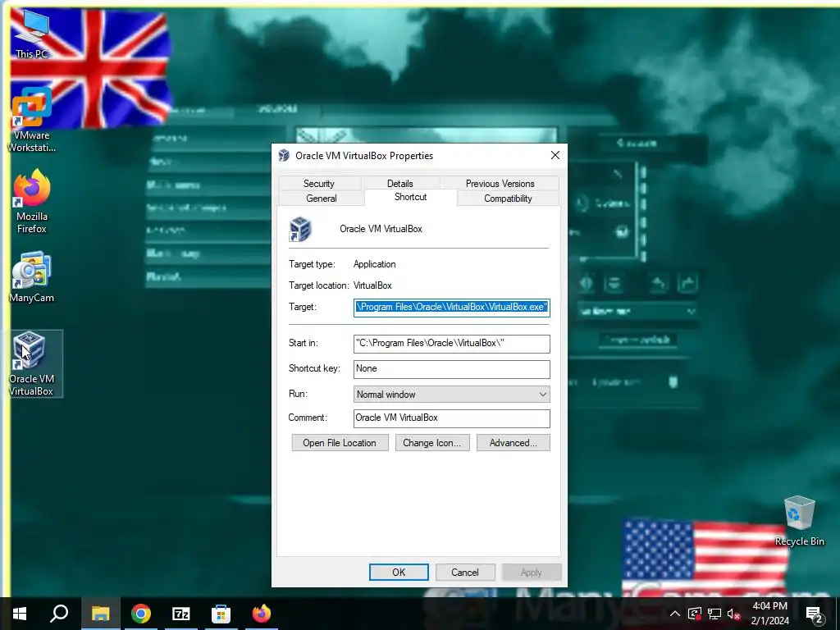Cancel the VirtualBox Properties dialog
The height and width of the screenshot is (630, 840).
(x=465, y=572)
